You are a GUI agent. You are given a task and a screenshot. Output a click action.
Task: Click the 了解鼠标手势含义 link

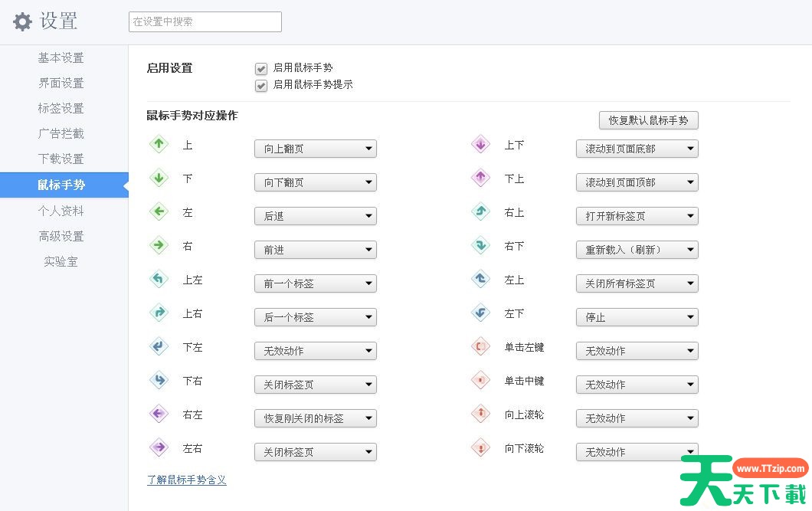(x=186, y=480)
